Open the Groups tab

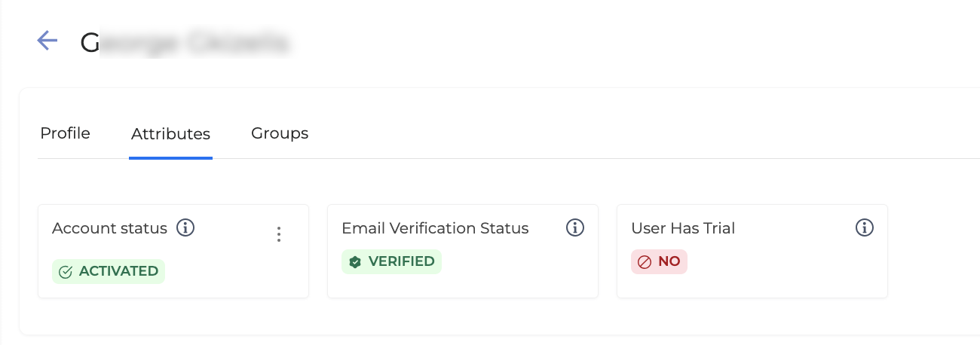click(x=280, y=133)
